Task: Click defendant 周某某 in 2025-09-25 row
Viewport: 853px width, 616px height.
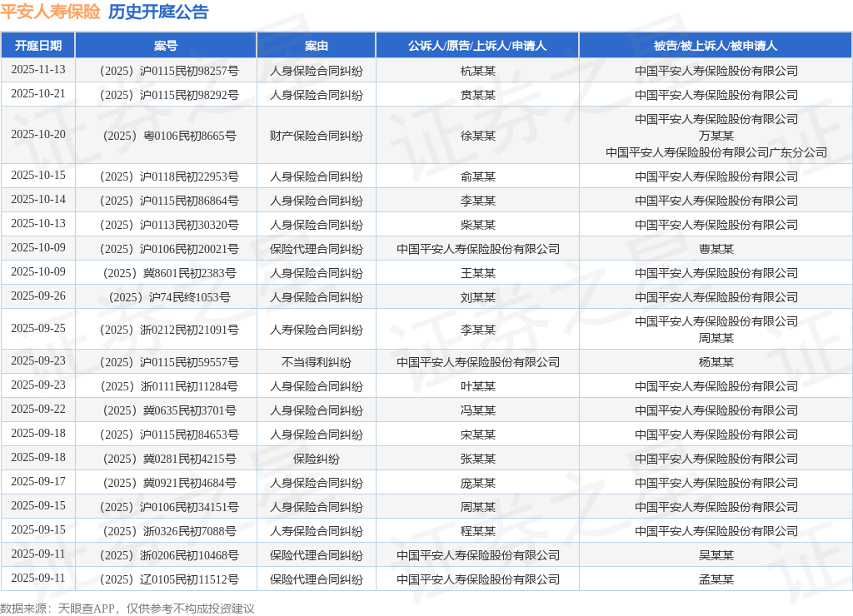Action: (x=716, y=338)
